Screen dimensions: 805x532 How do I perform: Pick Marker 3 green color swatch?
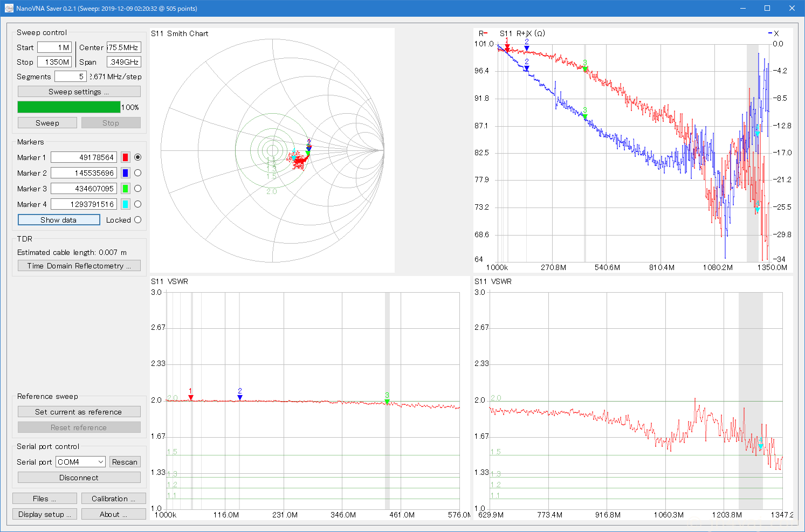click(126, 189)
